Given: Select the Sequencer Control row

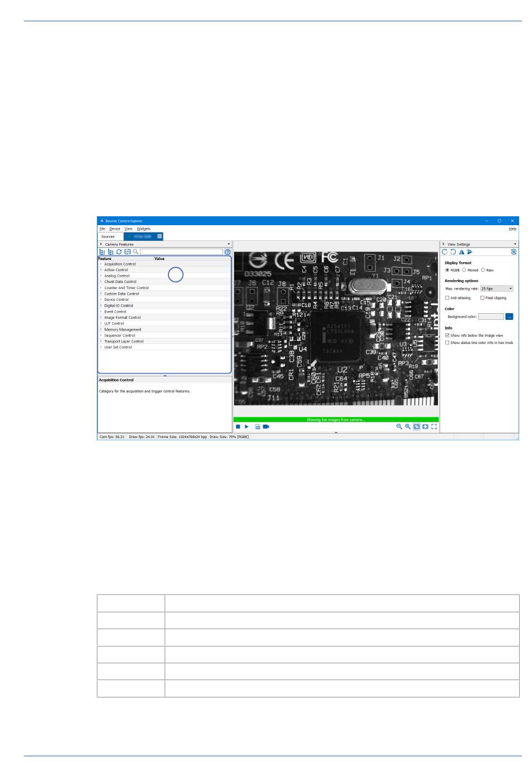Looking at the screenshot, I should click(165, 336).
